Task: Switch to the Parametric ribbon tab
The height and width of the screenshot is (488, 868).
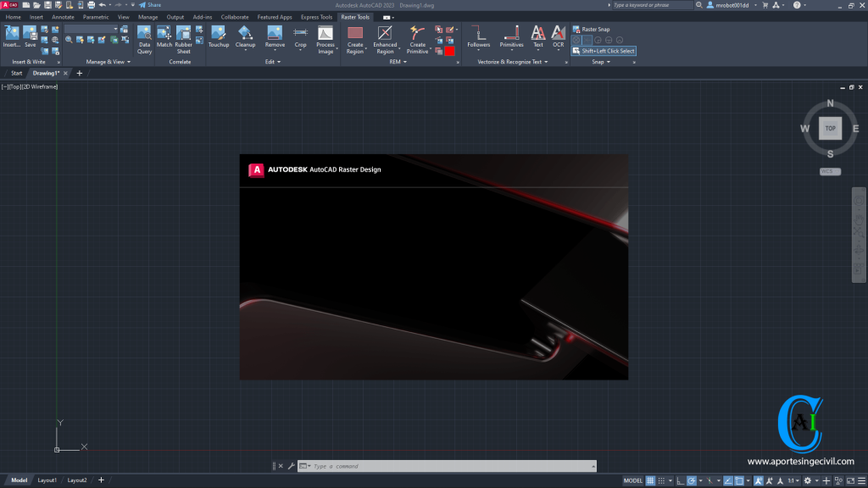Action: tap(96, 17)
